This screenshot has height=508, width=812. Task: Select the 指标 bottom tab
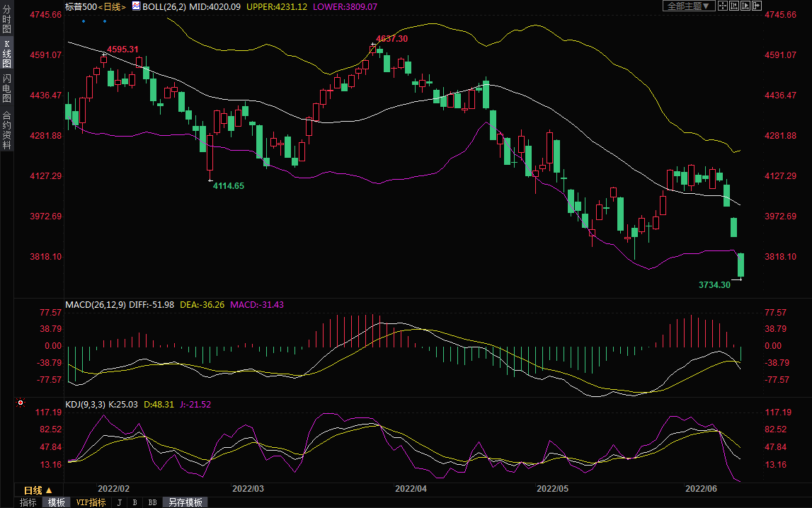point(28,502)
